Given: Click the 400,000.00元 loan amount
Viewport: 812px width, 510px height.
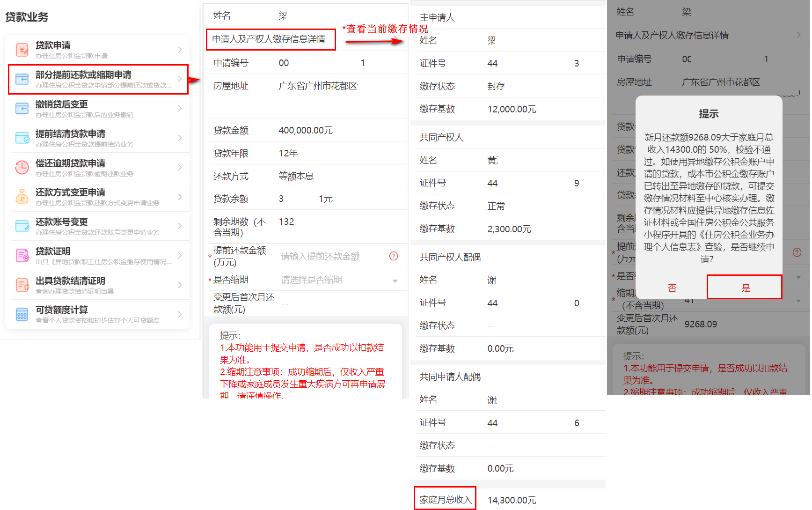Looking at the screenshot, I should point(306,130).
